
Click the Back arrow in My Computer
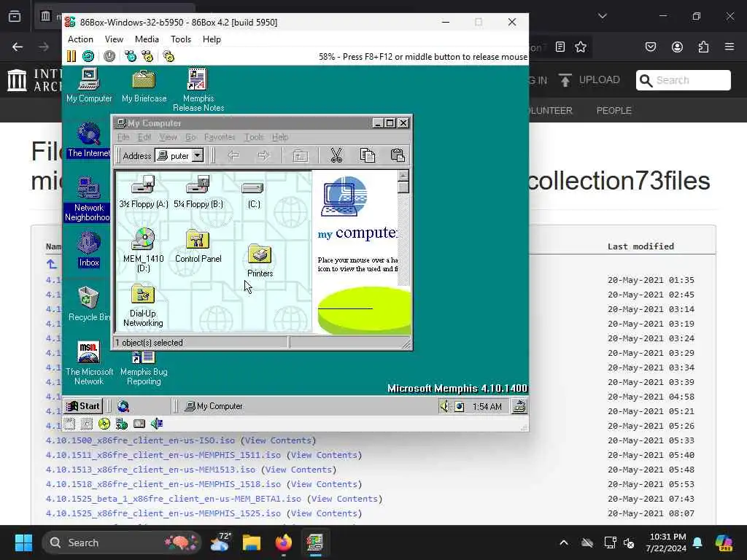233,155
